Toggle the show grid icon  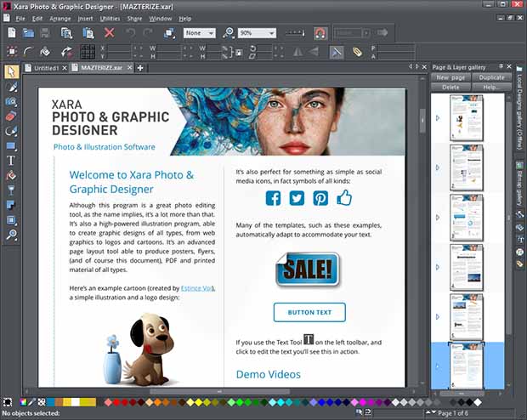click(x=88, y=52)
